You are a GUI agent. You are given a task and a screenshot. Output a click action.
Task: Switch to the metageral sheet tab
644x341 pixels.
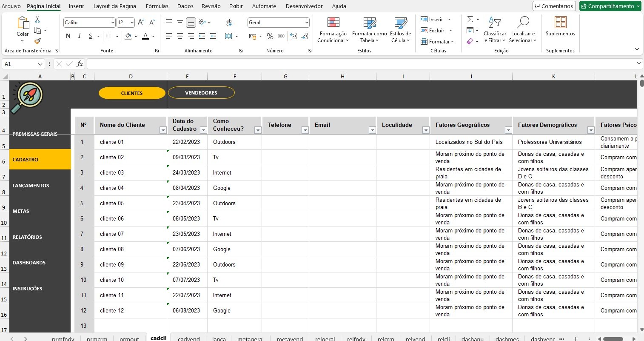[x=251, y=339]
